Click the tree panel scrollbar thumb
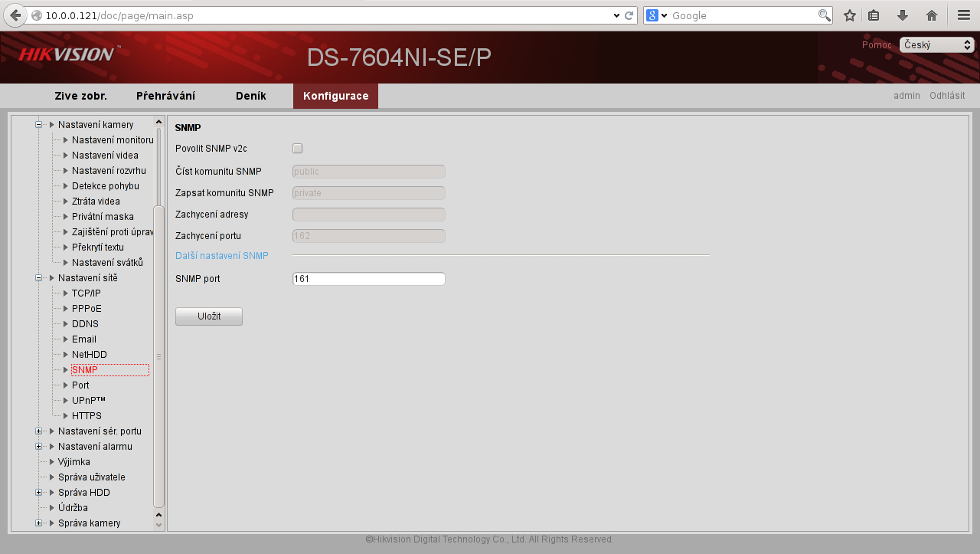The image size is (980, 554). point(158,356)
